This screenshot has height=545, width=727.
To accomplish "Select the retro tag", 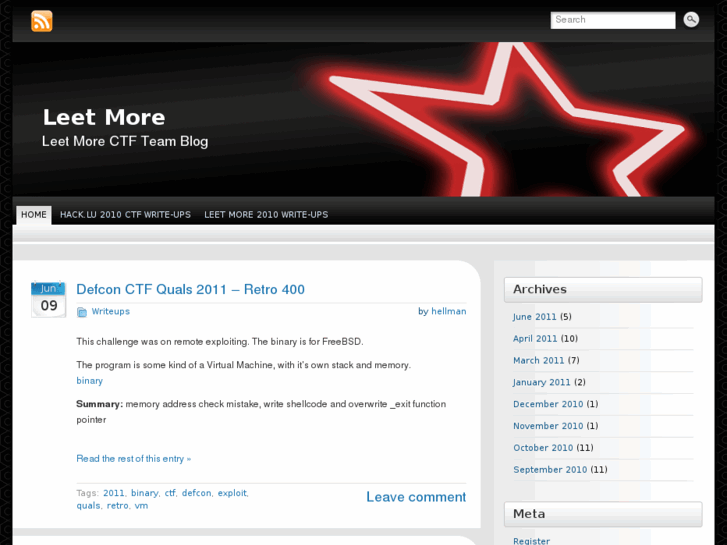I will (x=117, y=506).
